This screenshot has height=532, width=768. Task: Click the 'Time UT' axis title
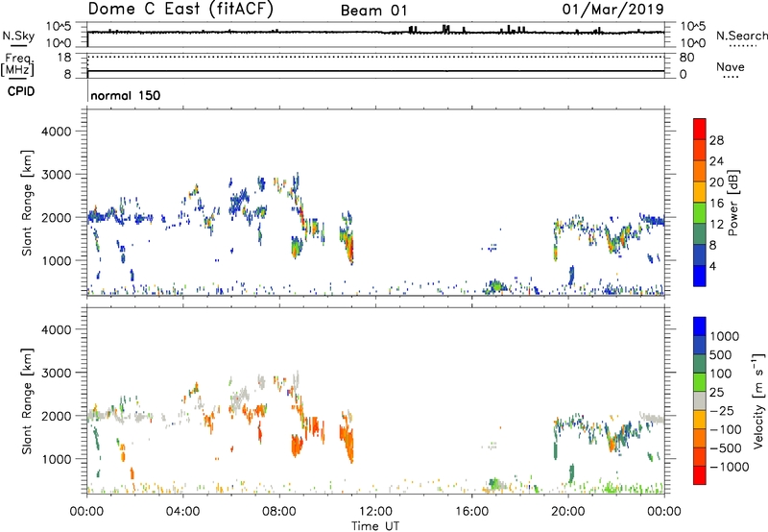coord(375,526)
